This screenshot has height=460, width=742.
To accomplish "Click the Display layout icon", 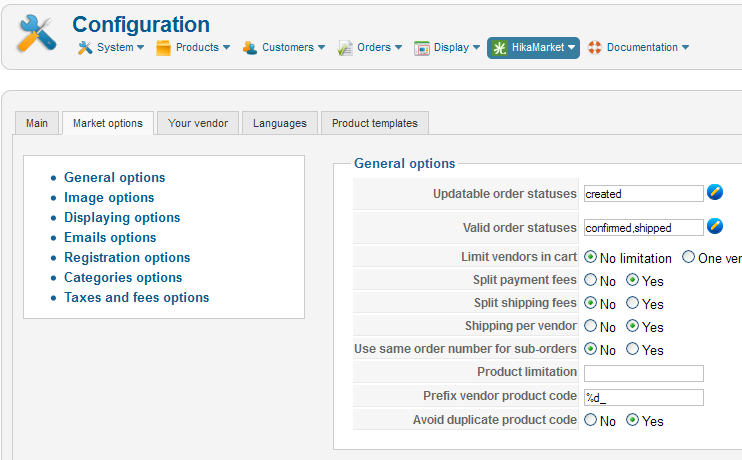I will (x=422, y=48).
